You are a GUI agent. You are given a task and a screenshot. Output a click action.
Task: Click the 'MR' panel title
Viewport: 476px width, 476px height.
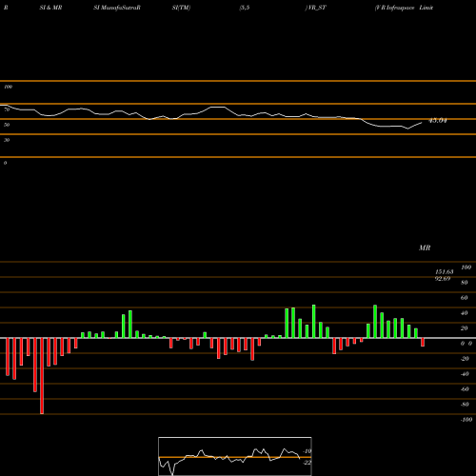[425, 248]
